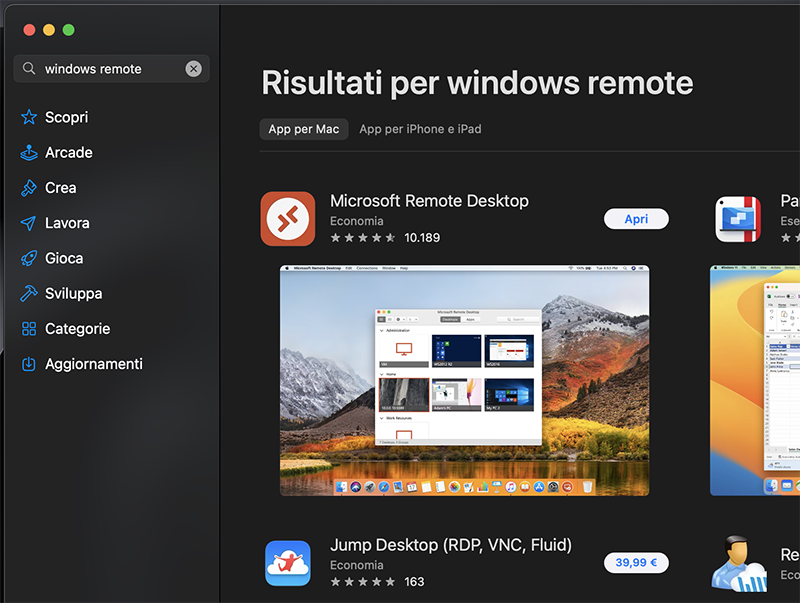The height and width of the screenshot is (603, 800).
Task: Click the Lavora paper plane icon
Action: [x=29, y=223]
